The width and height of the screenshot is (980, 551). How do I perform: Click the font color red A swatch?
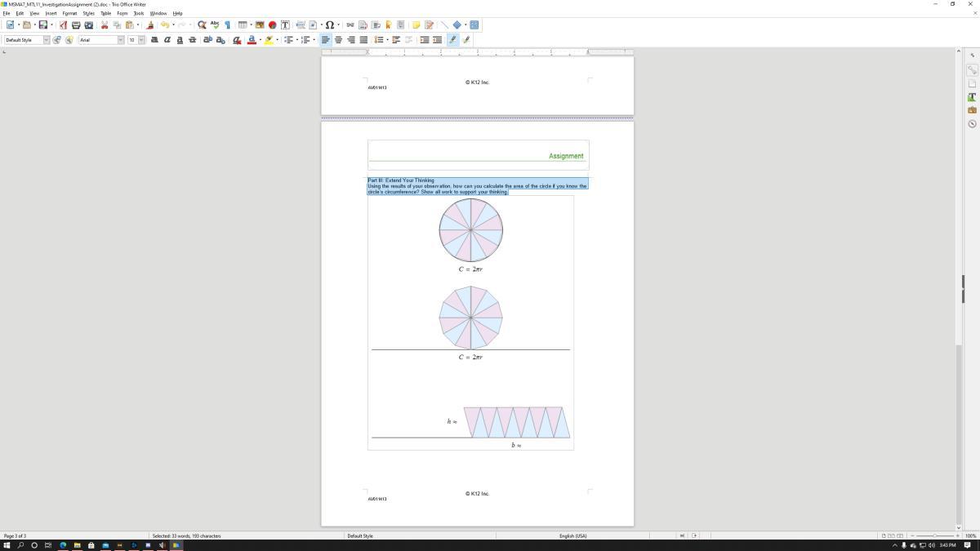click(x=251, y=40)
